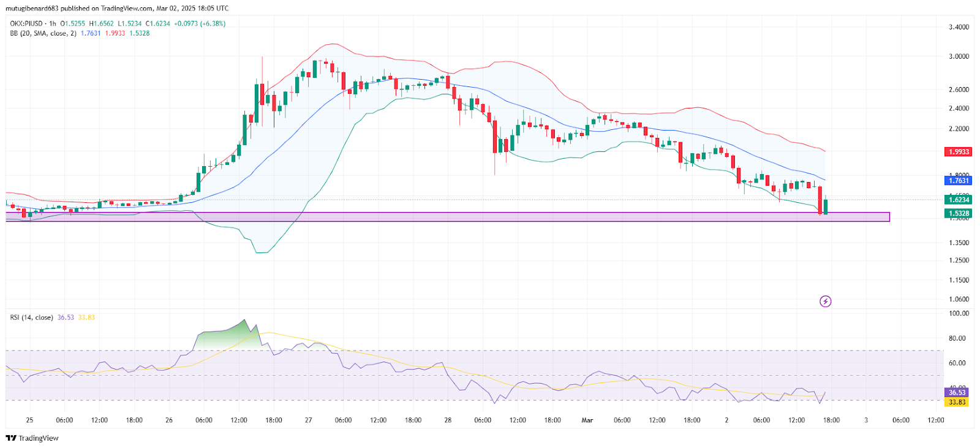Click the purple 36.53 value in RSI legend
The width and height of the screenshot is (980, 448).
point(66,317)
